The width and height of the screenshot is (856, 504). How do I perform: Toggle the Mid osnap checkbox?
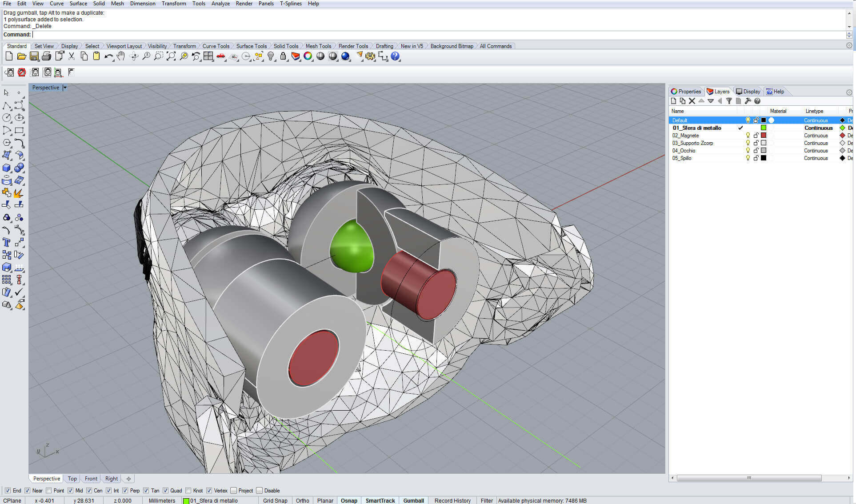[70, 491]
